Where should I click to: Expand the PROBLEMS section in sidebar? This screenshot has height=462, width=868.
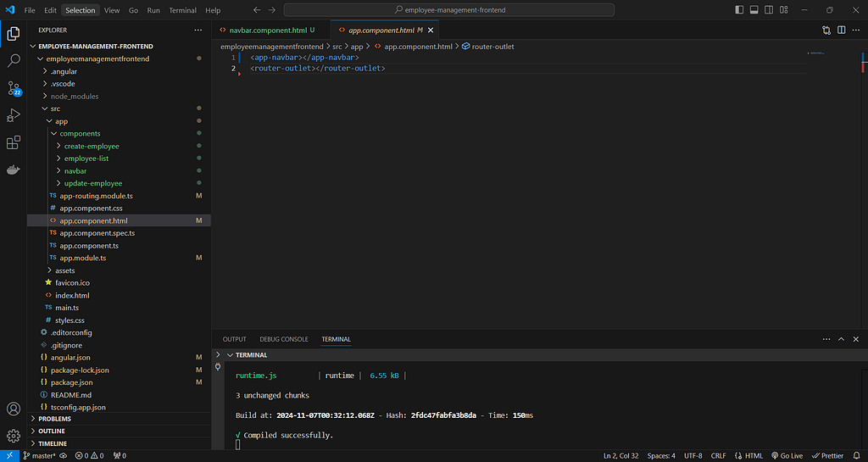(x=119, y=419)
